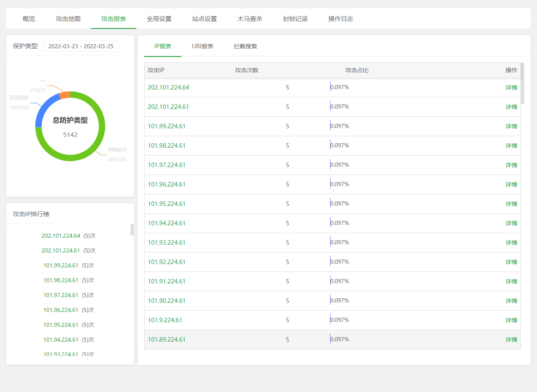Screen dimensions: 537x392
Task: Click 101.97.224.61 in 攻击IP排行榜
Action: pyautogui.click(x=61, y=295)
